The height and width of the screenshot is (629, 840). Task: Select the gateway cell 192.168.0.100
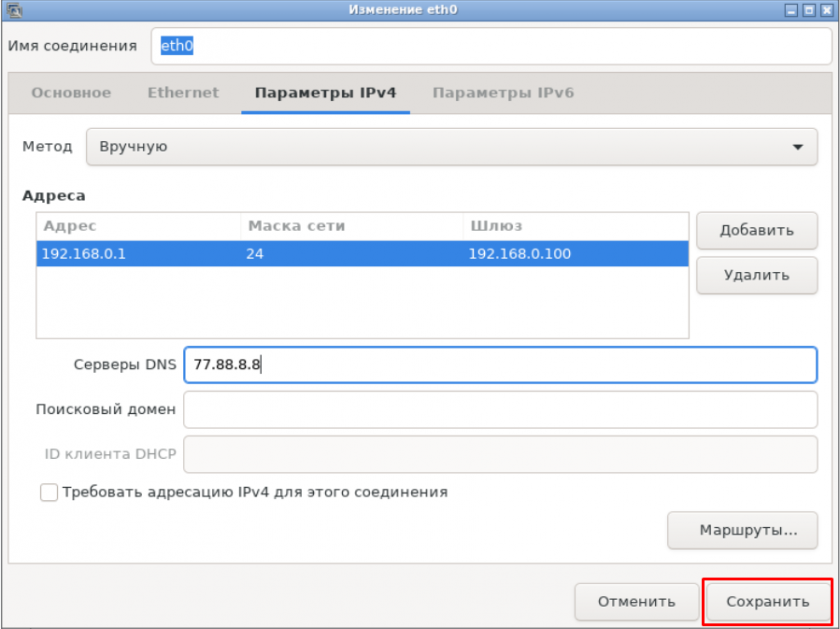click(575, 254)
